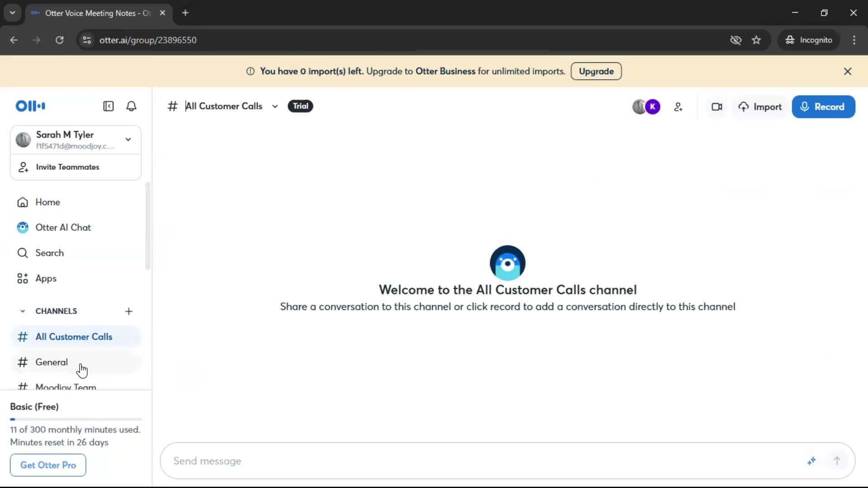
Task: Click the third-party cookies blocked eye icon
Action: pos(736,40)
